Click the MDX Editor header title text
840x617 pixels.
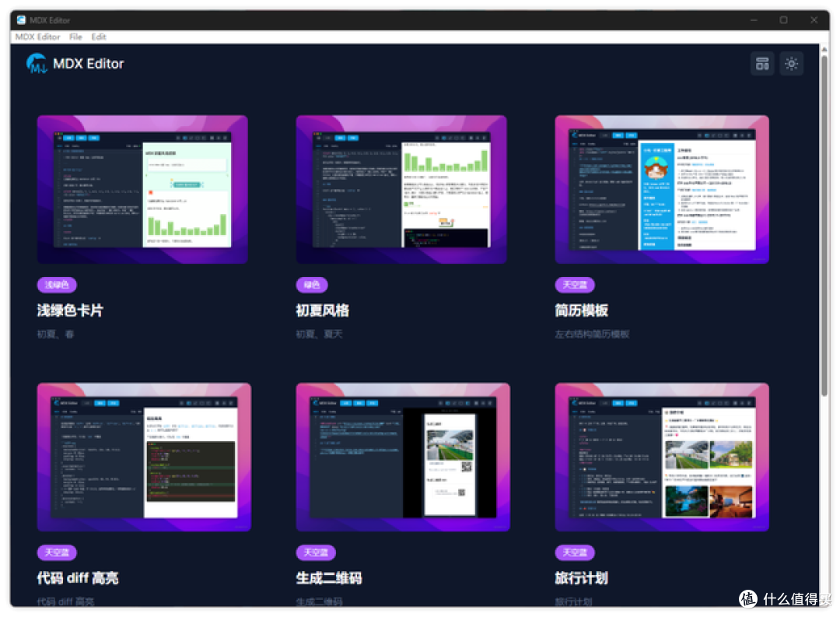click(89, 64)
